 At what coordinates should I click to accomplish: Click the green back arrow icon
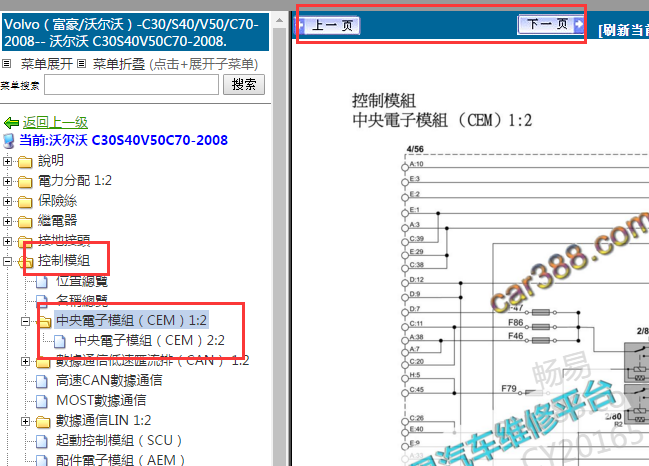click(11, 123)
